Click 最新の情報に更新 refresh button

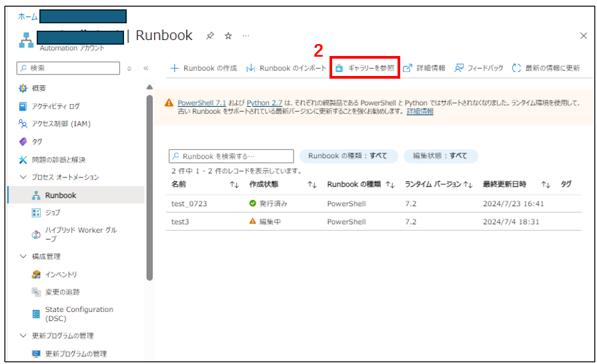tap(546, 68)
